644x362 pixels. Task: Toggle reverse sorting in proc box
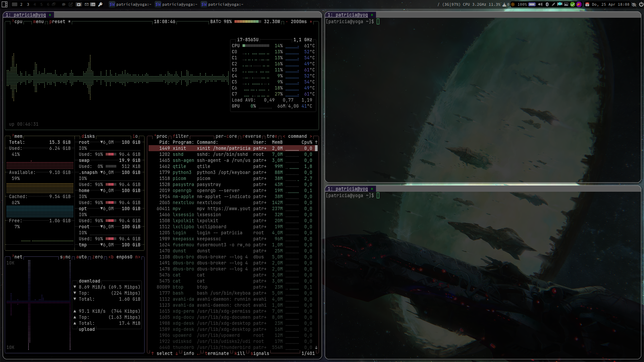[x=252, y=136]
